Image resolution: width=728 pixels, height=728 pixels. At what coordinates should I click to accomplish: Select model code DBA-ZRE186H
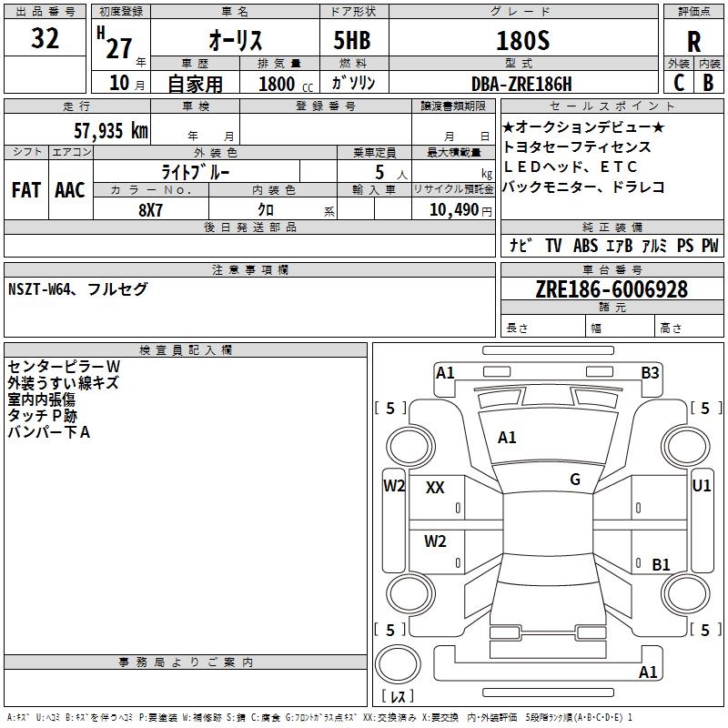click(521, 84)
